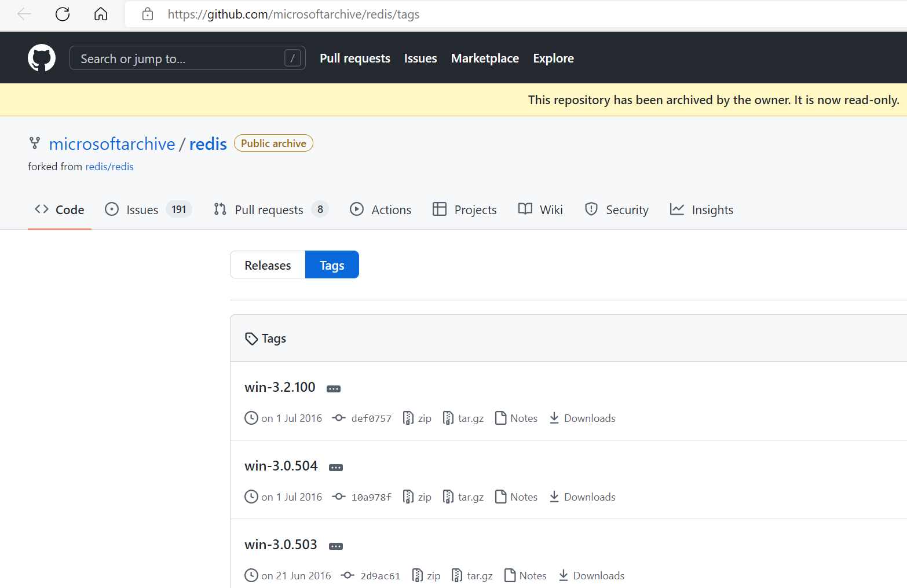Switch to the Releases view
Viewport: 907px width, 588px height.
click(268, 264)
